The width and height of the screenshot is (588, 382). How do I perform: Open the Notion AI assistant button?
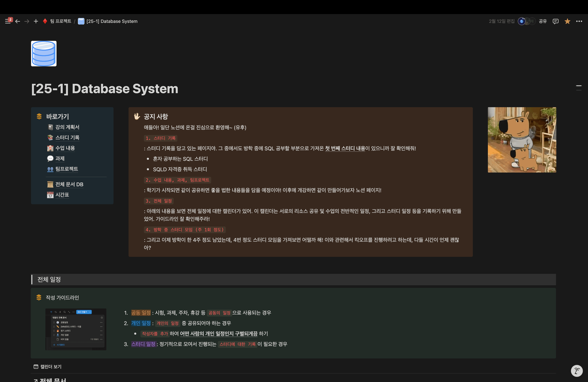577,371
